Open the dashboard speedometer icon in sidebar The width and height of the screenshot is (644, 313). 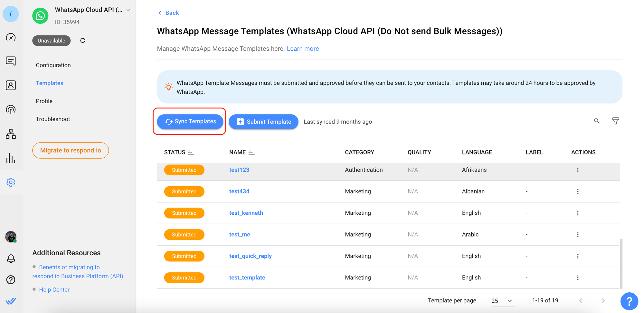[11, 37]
